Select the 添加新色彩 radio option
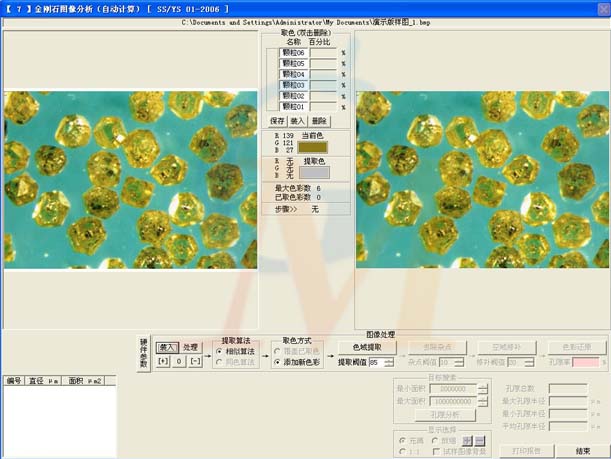 276,362
